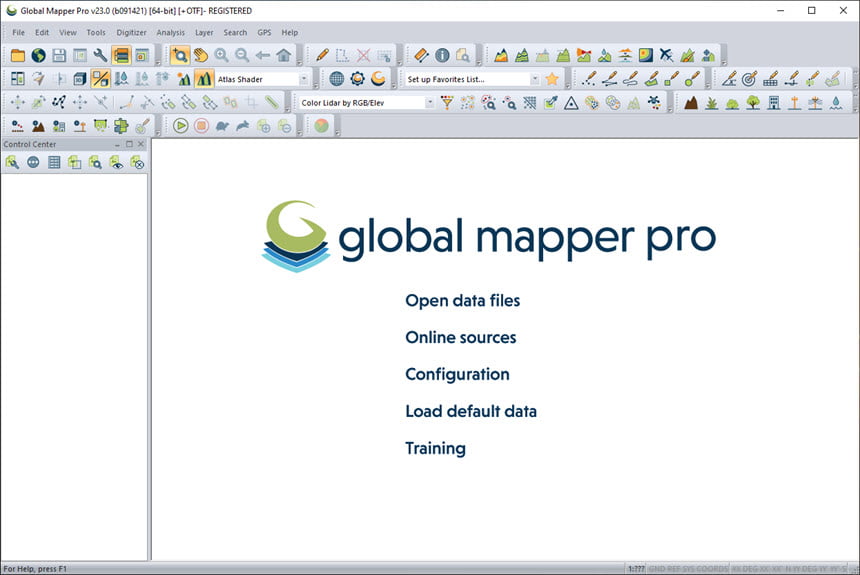Open the Search menu
This screenshot has width=860, height=575.
pos(235,32)
